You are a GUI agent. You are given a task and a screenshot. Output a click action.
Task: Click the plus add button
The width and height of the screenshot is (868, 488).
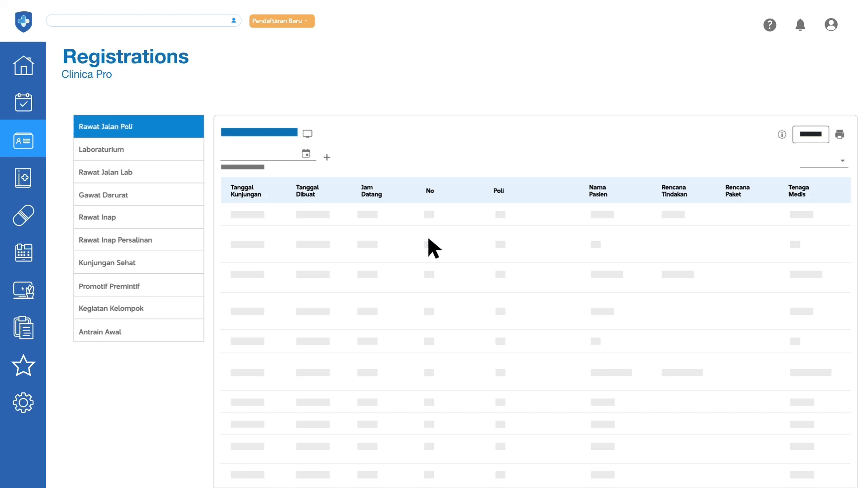(x=327, y=157)
